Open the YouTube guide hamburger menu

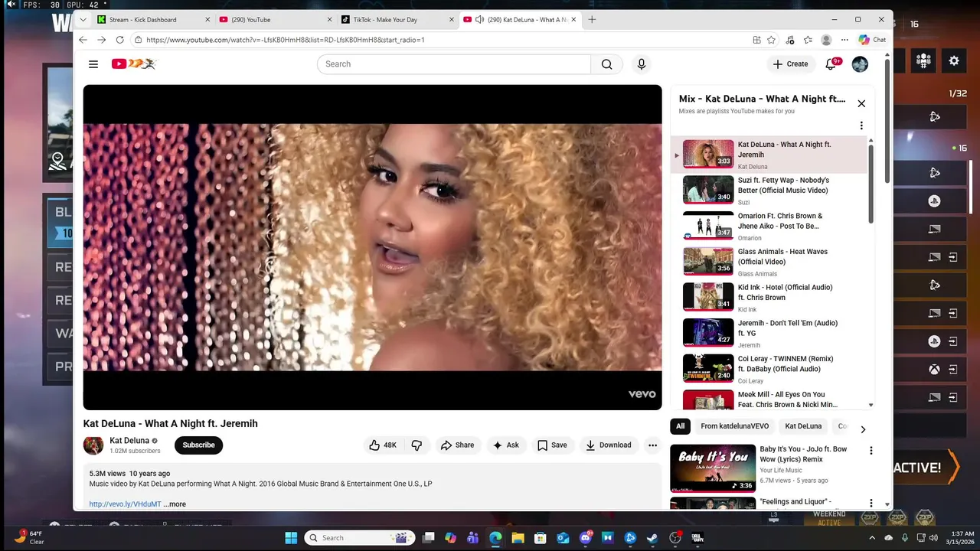(x=93, y=64)
